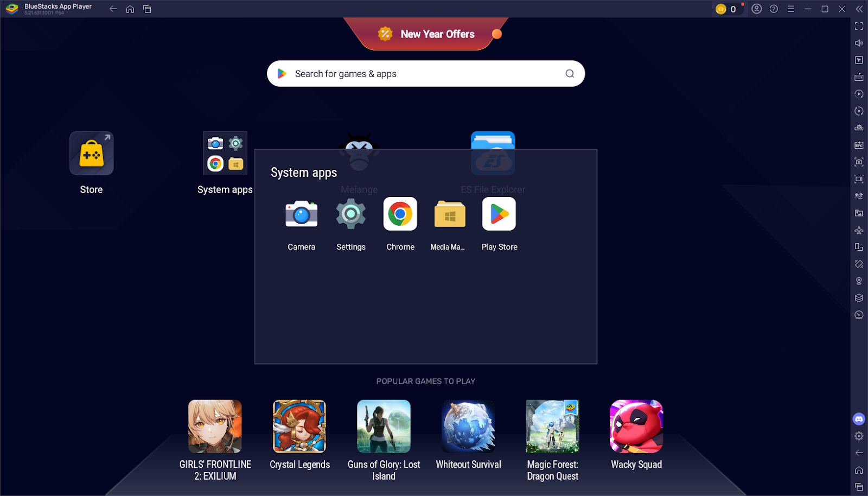Click the two-people sync icon in sidebar

pos(859,196)
